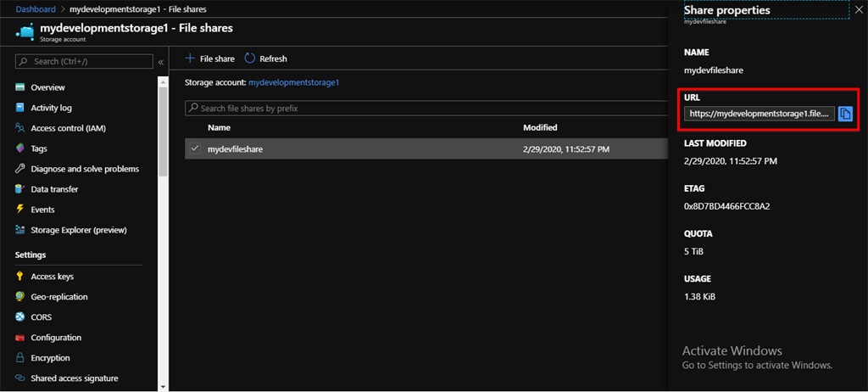Screen dimensions: 868x392
Task: Click the Shared access signature link icon
Action: tap(20, 378)
